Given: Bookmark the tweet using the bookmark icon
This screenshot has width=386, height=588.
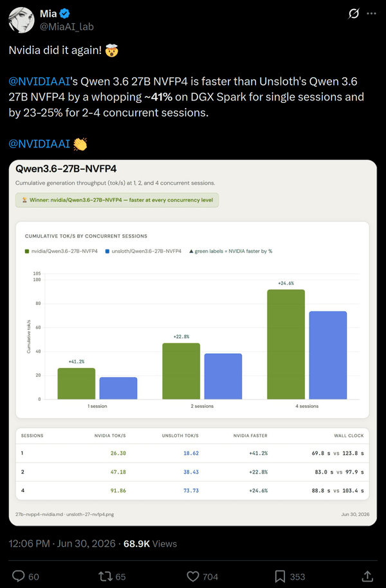Looking at the screenshot, I should coord(280,576).
